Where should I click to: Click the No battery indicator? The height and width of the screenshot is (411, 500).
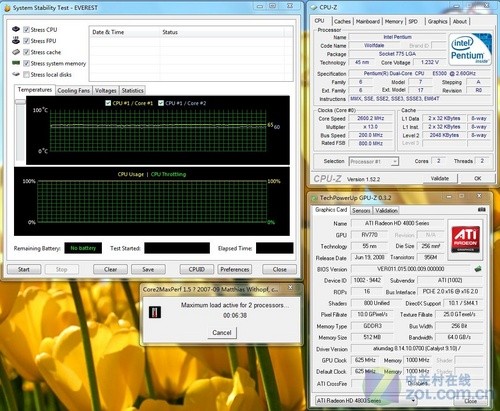point(83,248)
